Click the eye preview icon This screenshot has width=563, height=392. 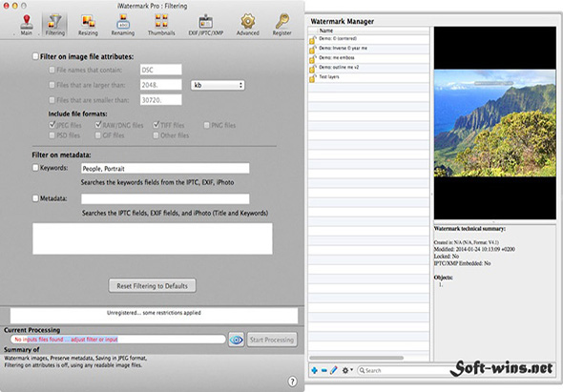click(237, 340)
